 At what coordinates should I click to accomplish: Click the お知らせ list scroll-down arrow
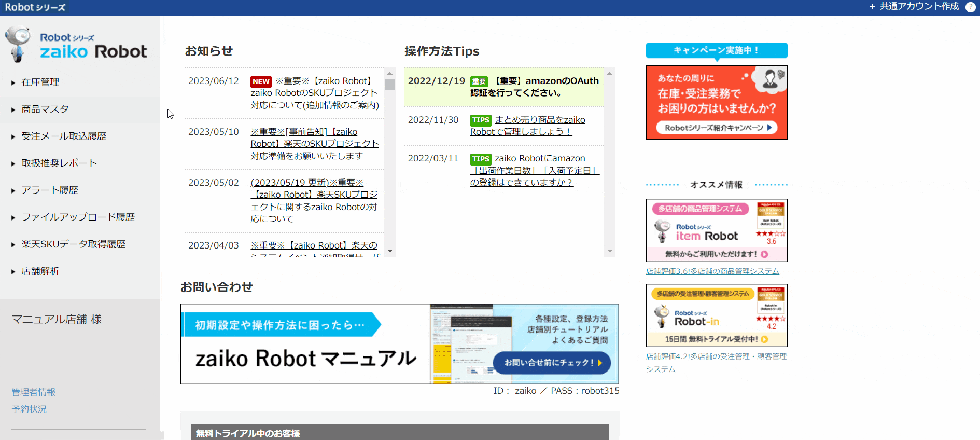(x=390, y=251)
